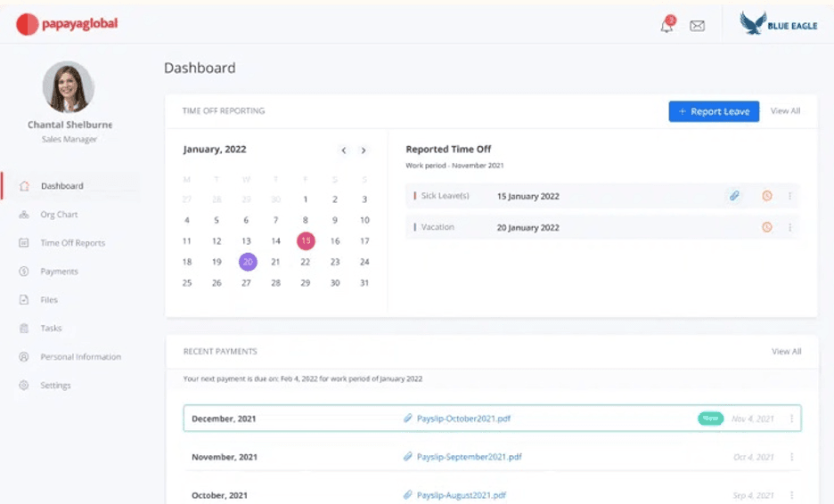Viewport: 834px width, 504px height.
Task: Click the January, 2022 calendar heading
Action: tap(215, 150)
